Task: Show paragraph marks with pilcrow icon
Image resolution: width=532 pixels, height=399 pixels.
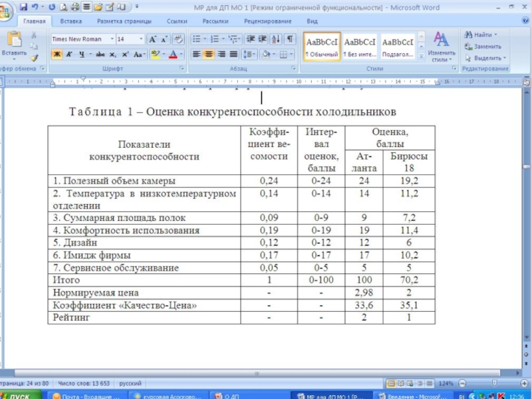Action: point(290,39)
